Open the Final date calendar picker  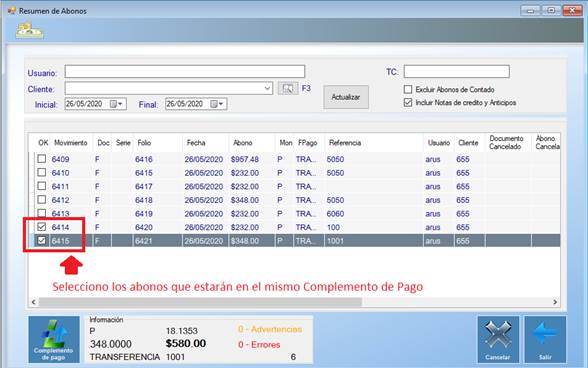[x=216, y=104]
